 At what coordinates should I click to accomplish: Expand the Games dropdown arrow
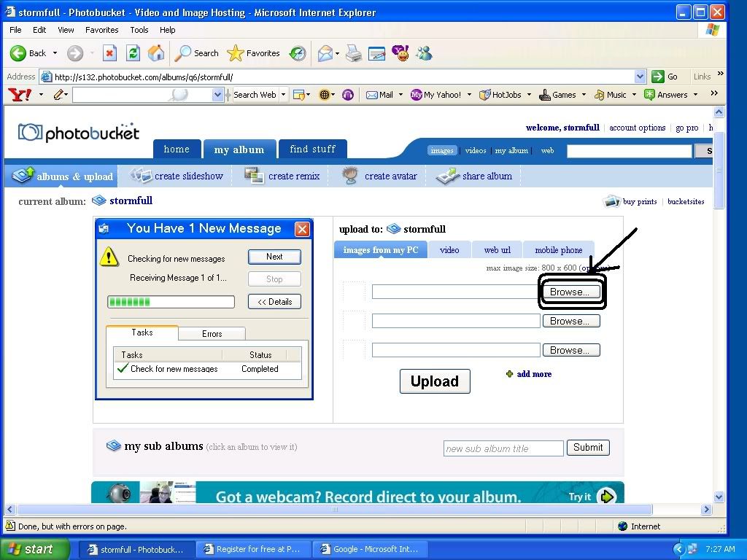click(x=584, y=95)
